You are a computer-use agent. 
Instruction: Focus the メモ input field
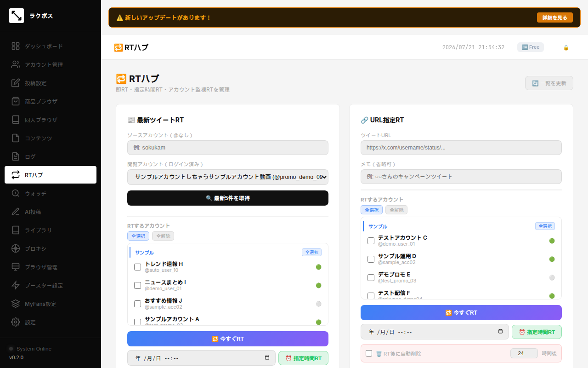461,177
